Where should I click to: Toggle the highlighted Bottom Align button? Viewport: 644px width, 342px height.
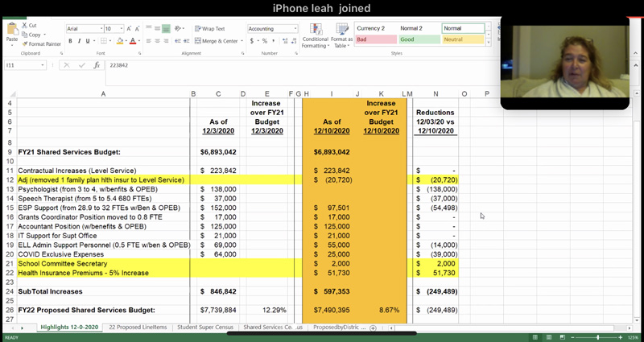pos(166,29)
